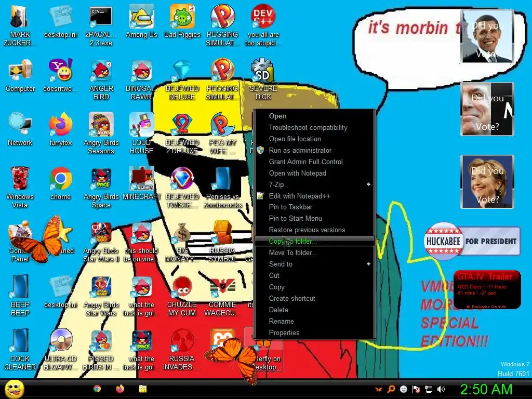Choose Grant Admin Full Control

pyautogui.click(x=314, y=162)
